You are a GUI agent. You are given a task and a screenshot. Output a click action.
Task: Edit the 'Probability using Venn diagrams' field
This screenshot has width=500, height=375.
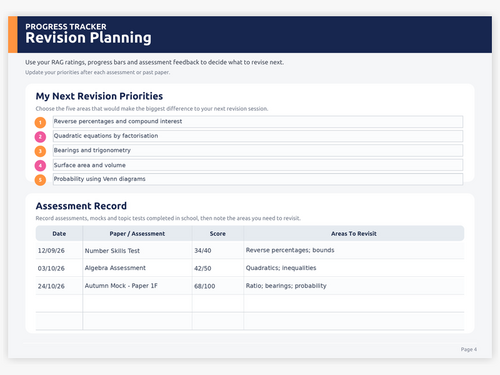(258, 179)
